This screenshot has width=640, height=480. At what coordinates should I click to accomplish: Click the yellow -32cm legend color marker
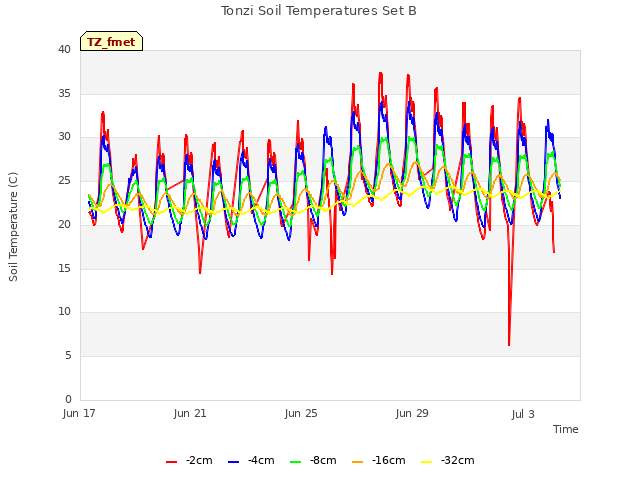(x=426, y=462)
